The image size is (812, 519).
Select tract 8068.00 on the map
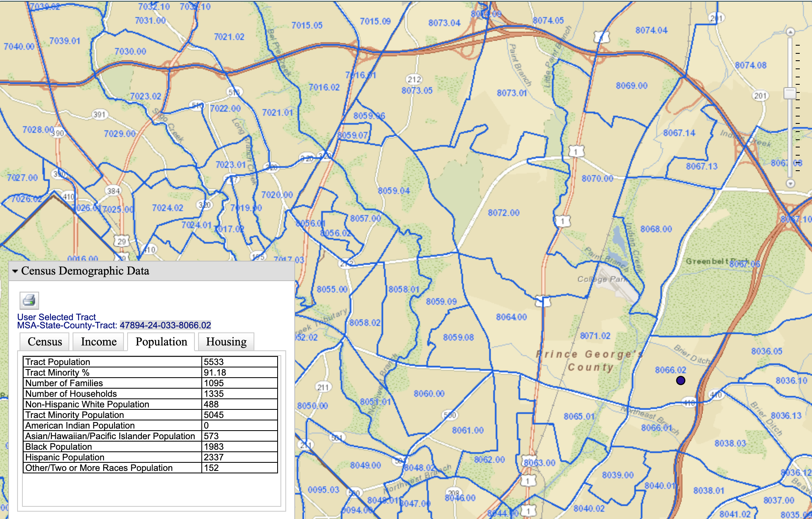tap(656, 229)
